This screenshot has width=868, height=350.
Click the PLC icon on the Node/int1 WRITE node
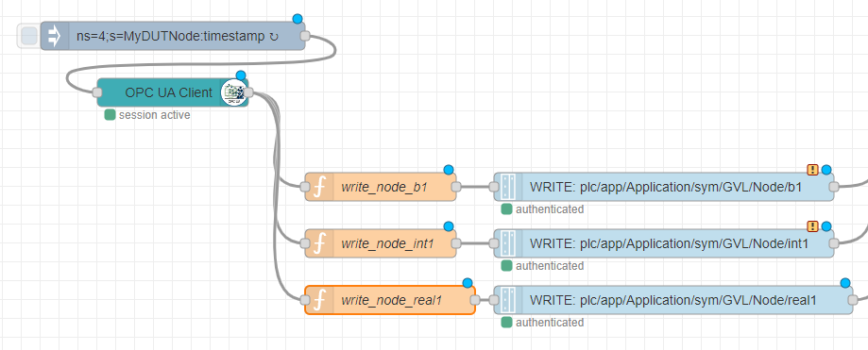(508, 243)
